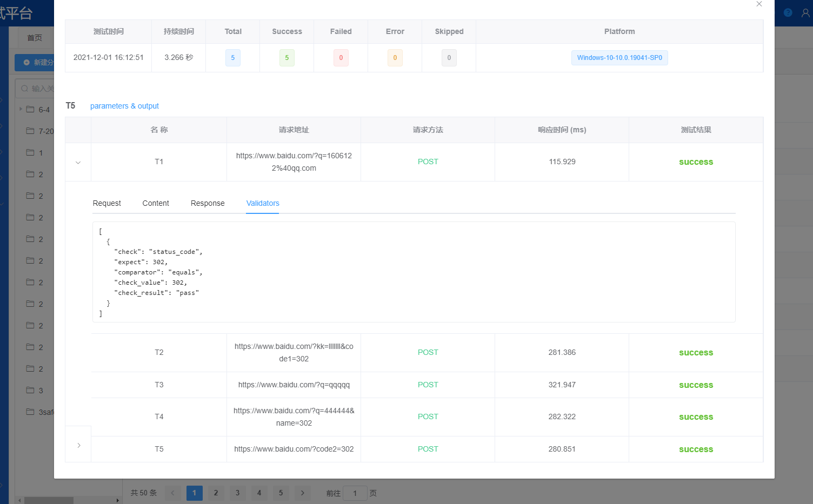Screen dimensions: 813x504
Task: Click T1 response time 115.929
Action: tap(562, 162)
